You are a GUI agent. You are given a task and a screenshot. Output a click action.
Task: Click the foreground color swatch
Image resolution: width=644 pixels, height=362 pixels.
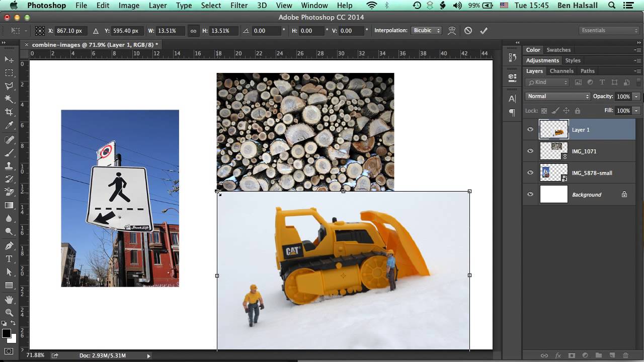click(x=6, y=334)
